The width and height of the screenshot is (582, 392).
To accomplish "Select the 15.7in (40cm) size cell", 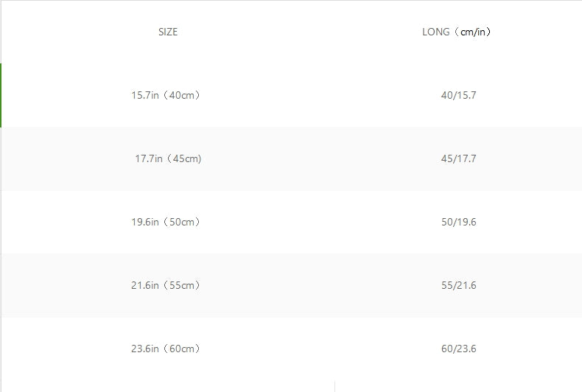I will 166,95.
